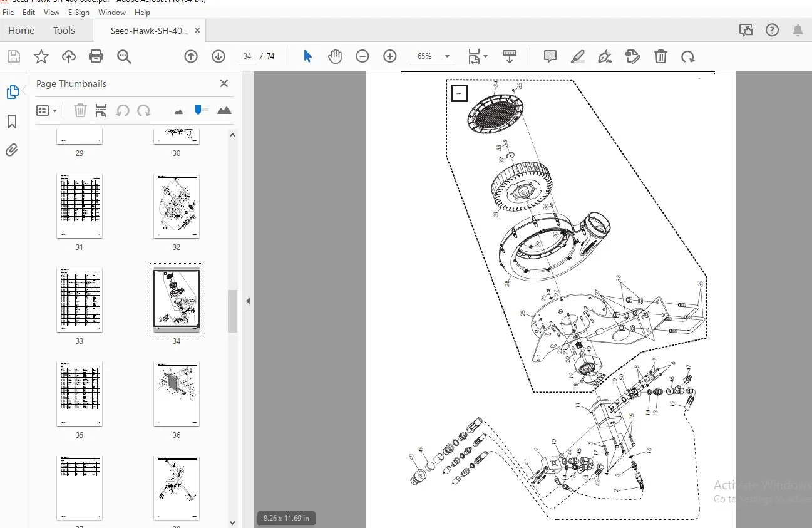
Task: Open the zoom percentage dropdown arrow
Action: [447, 56]
